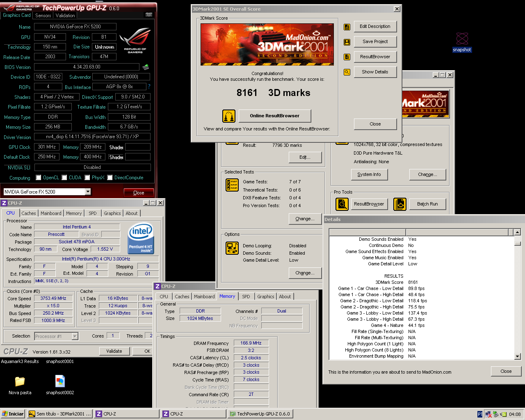Click the Show Details magnifier icon
Image resolution: width=525 pixels, height=420 pixels.
pos(347,72)
